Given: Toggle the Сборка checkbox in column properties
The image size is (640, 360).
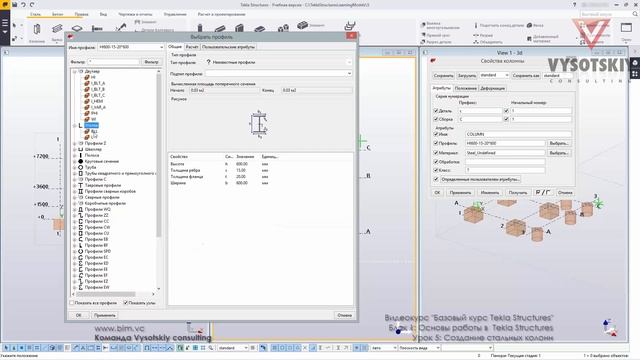Looking at the screenshot, I should pos(436,119).
